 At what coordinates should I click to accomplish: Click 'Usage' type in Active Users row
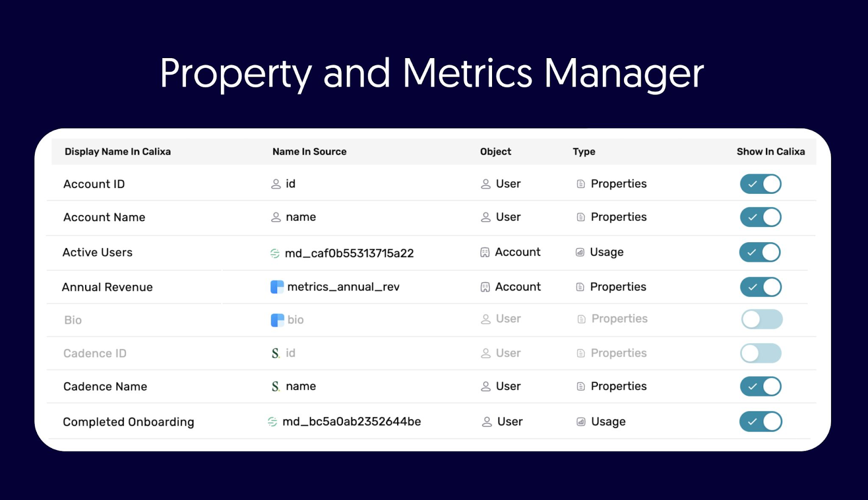607,252
